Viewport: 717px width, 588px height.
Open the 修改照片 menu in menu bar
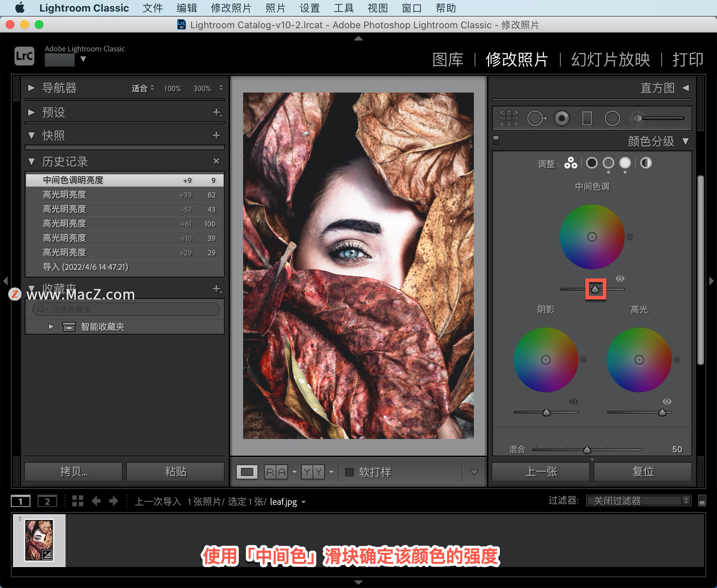pos(231,8)
